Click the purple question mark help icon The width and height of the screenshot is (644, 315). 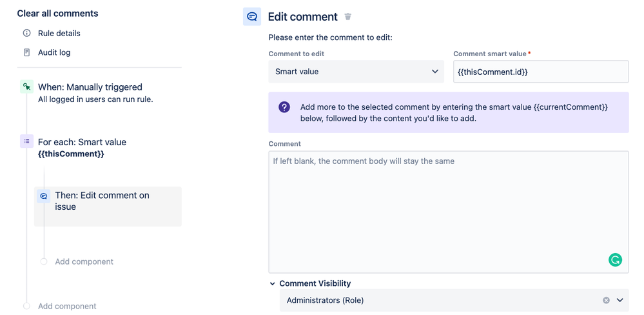tap(284, 107)
